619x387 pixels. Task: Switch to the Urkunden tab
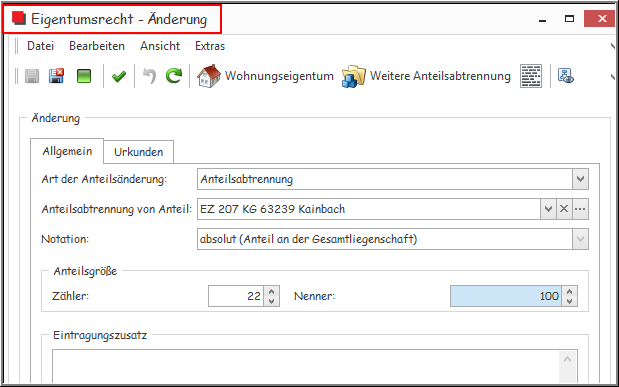point(139,152)
